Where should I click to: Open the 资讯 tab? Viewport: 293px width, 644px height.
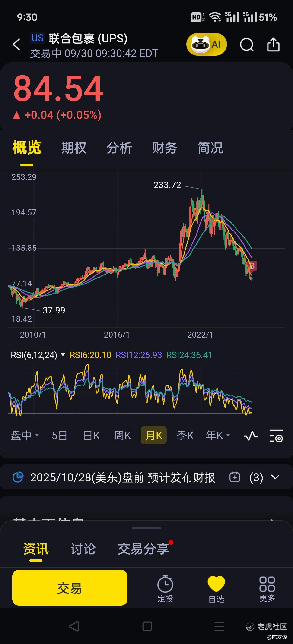(x=36, y=549)
